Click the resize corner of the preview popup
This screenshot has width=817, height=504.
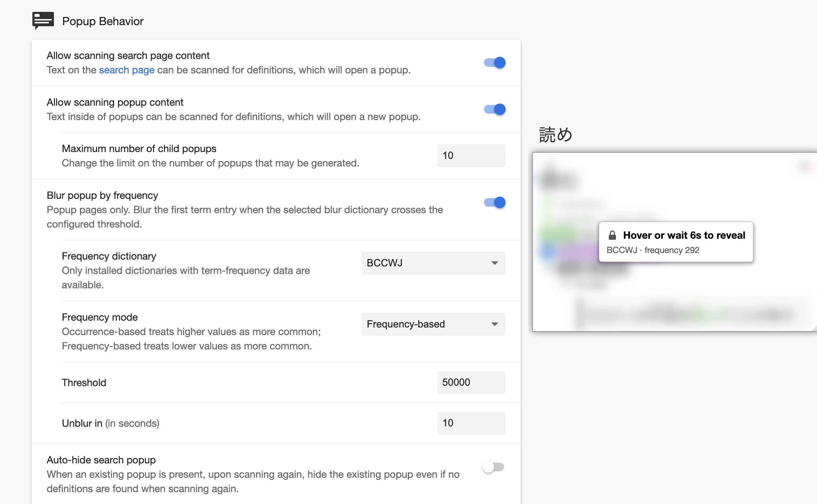814,328
